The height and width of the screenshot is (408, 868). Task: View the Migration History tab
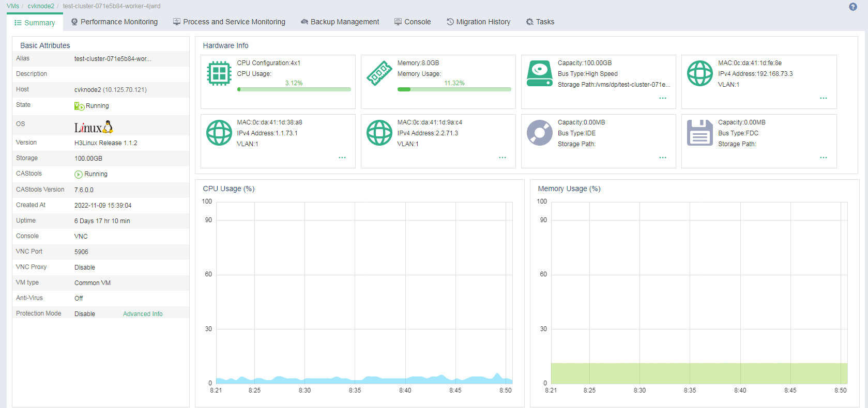click(479, 22)
